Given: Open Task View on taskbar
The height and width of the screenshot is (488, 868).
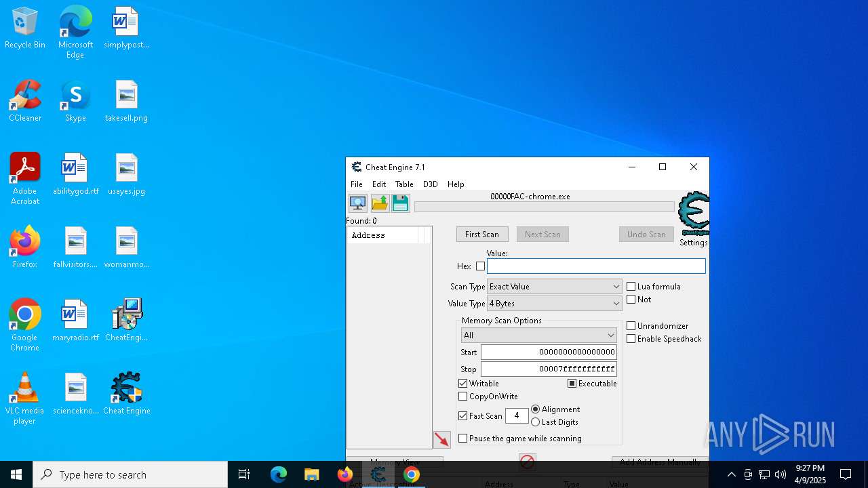Looking at the screenshot, I should tap(244, 474).
